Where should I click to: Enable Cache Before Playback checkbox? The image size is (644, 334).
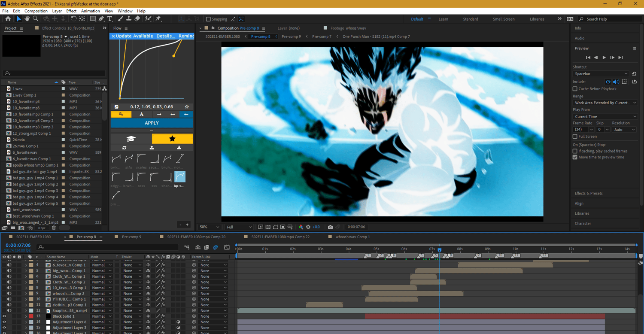575,89
